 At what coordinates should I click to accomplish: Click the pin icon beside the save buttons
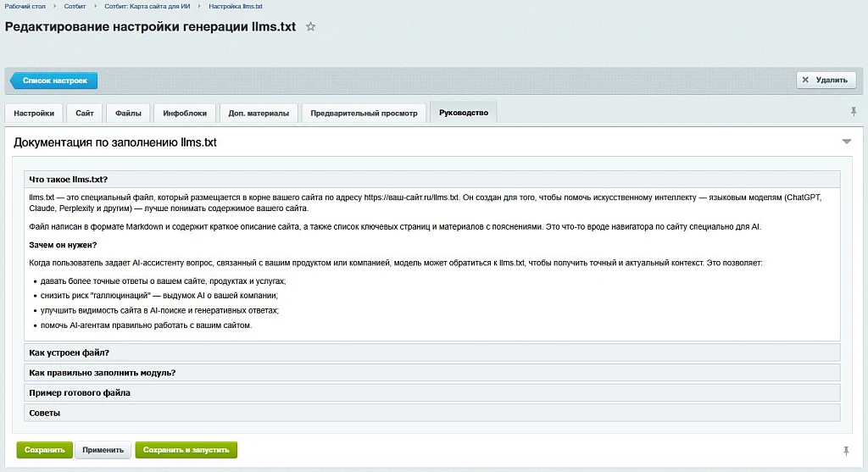[846, 451]
